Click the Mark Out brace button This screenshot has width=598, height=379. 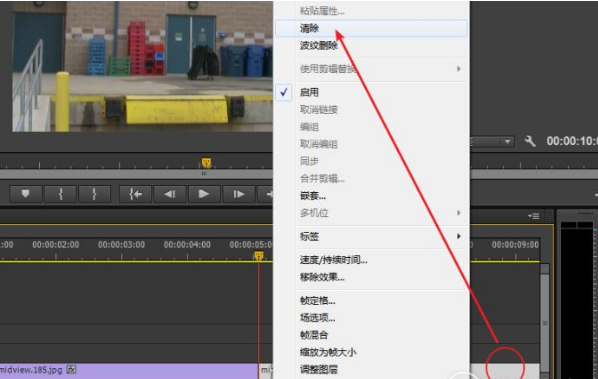pos(95,194)
